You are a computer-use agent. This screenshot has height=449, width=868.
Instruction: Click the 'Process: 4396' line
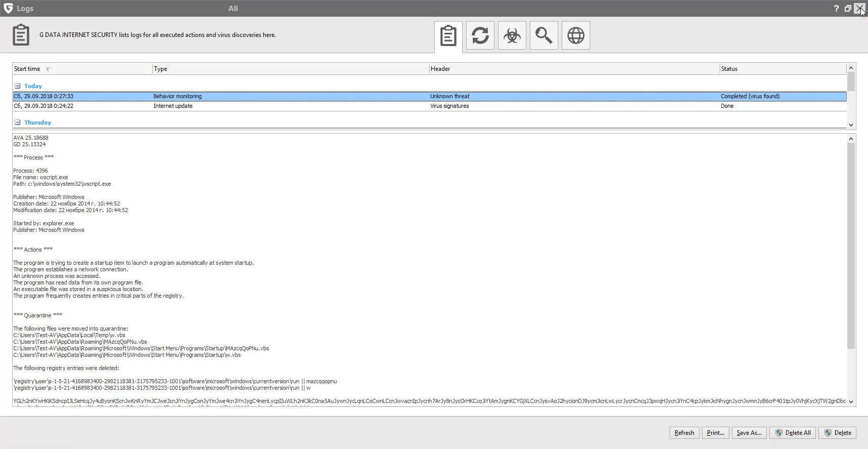pyautogui.click(x=30, y=171)
